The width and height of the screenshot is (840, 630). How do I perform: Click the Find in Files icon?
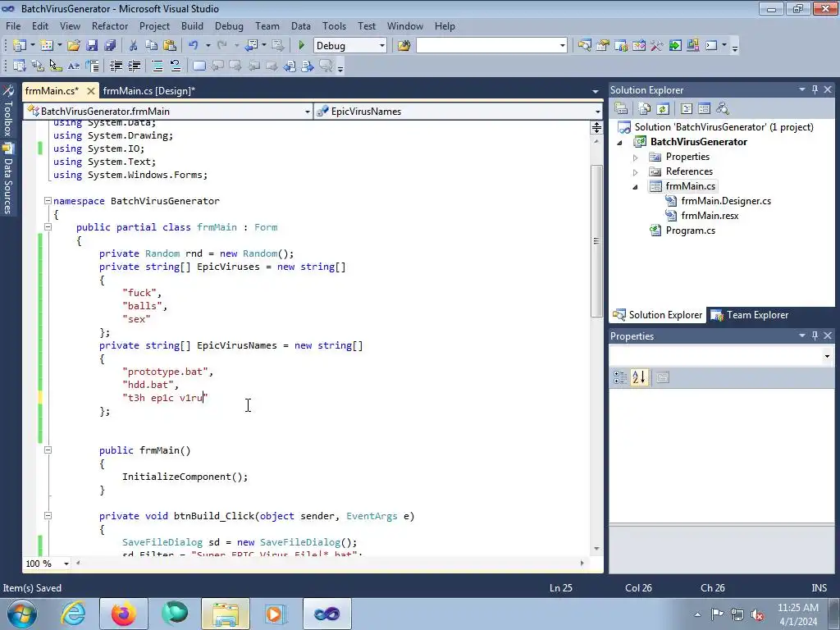tap(404, 46)
